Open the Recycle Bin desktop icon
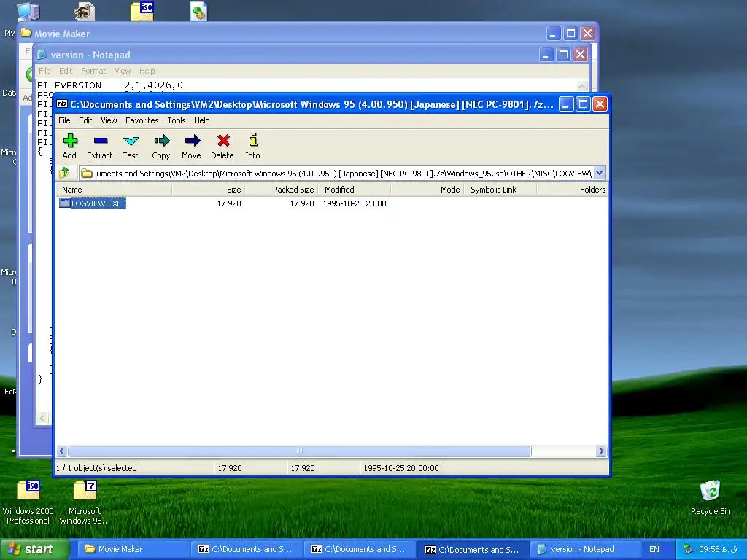This screenshot has width=747, height=560. [710, 491]
